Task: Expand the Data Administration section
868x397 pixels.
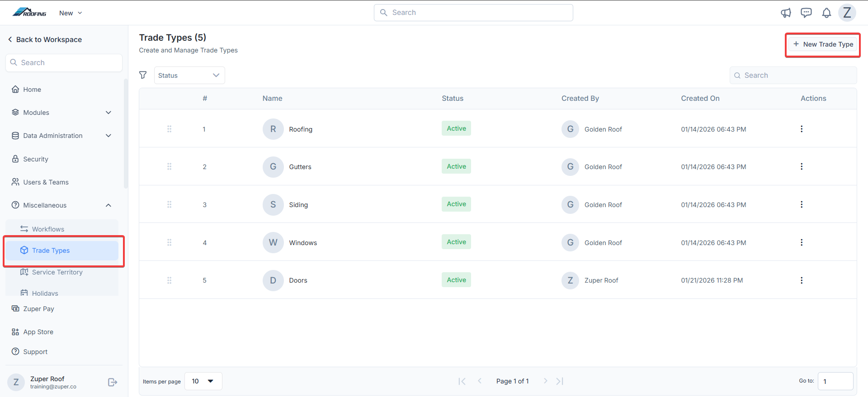Action: (x=61, y=136)
